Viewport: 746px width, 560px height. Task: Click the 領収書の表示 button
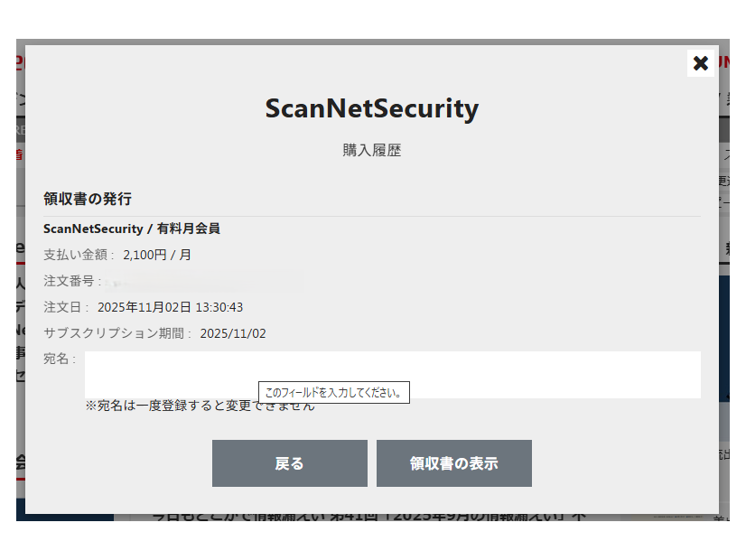coord(454,462)
